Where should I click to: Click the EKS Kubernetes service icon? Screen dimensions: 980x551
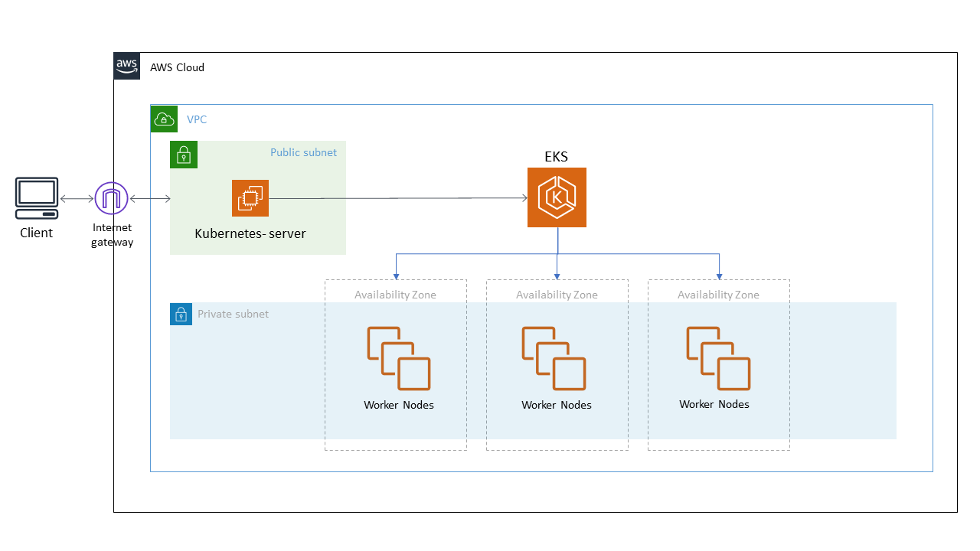pos(557,197)
